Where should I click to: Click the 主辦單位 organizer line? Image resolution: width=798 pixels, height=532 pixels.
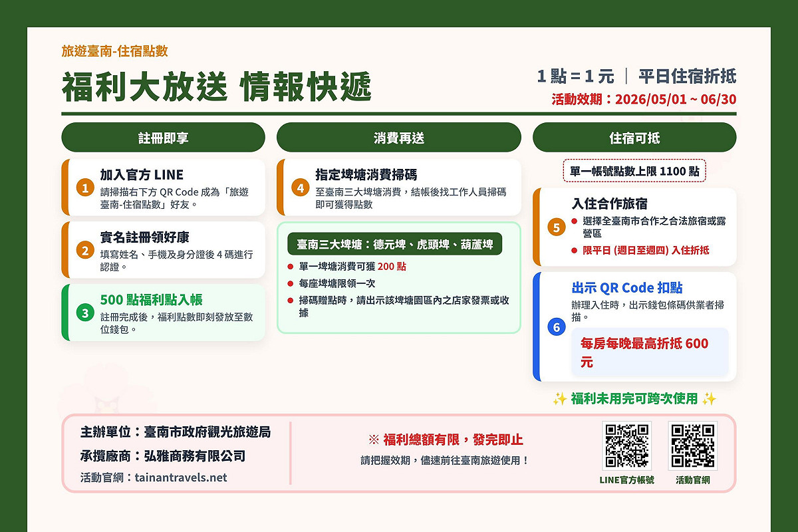pyautogui.click(x=176, y=432)
